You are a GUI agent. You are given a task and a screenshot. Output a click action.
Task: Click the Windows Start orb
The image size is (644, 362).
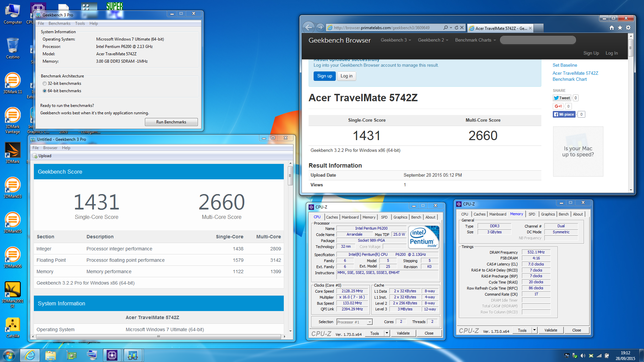(9, 355)
